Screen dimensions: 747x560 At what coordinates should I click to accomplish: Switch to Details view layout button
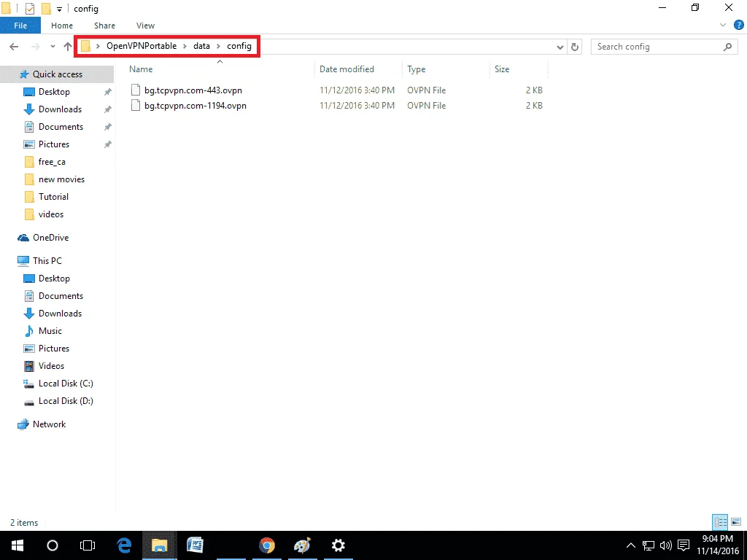point(720,522)
